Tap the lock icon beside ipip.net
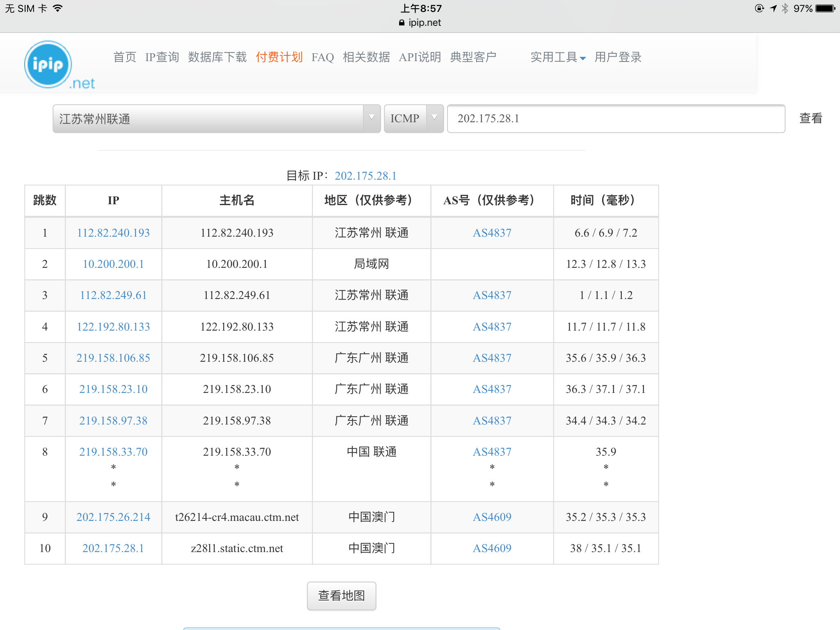Screen dimensions: 840x630 [402, 23]
